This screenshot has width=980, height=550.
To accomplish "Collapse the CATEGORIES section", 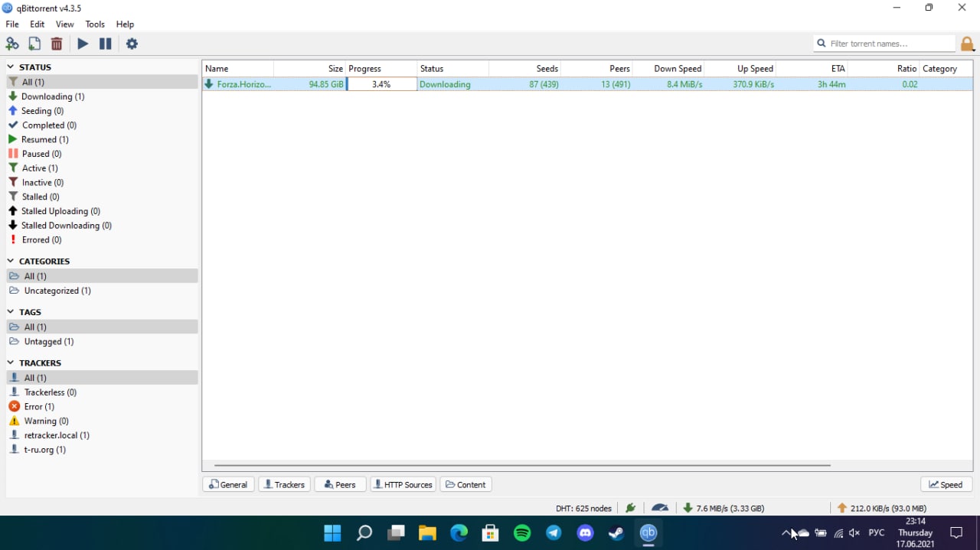I will point(11,262).
